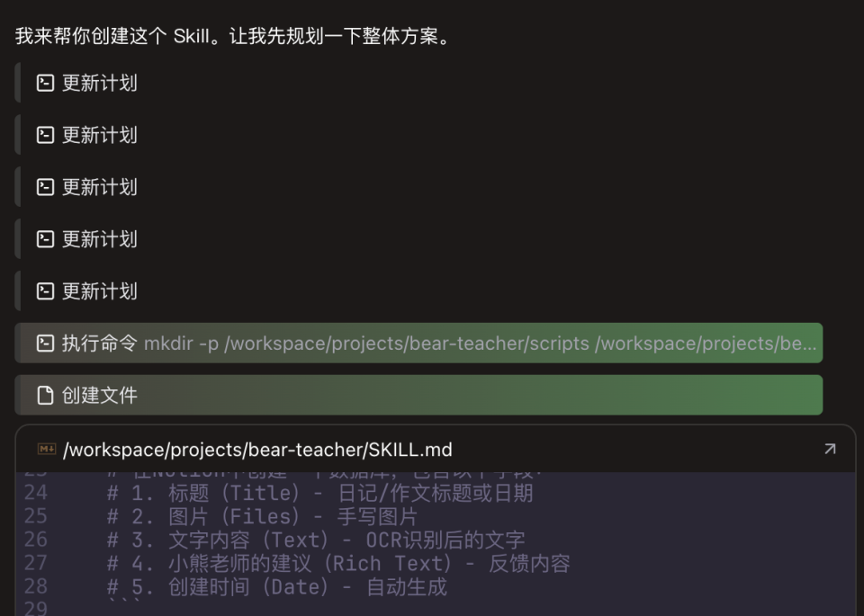Click the document icon next to 创建文件

[x=45, y=395]
